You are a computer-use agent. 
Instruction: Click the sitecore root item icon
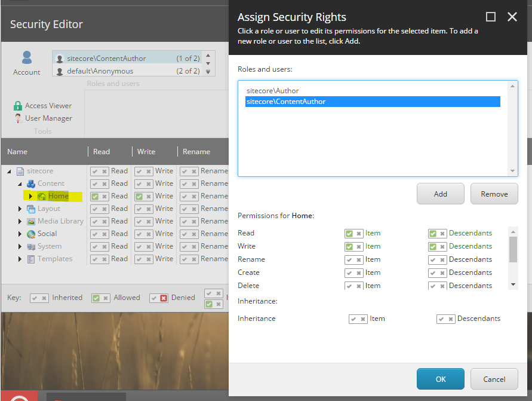20,171
